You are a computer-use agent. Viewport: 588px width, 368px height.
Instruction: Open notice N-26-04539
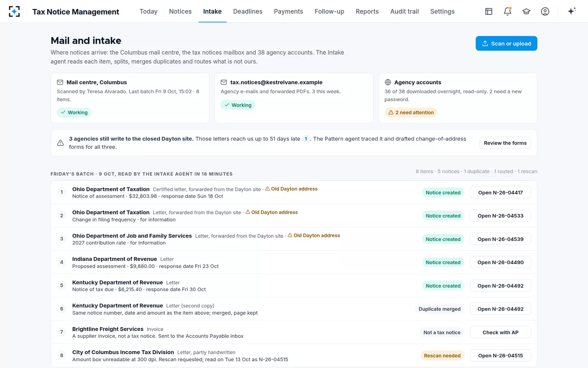click(x=501, y=239)
